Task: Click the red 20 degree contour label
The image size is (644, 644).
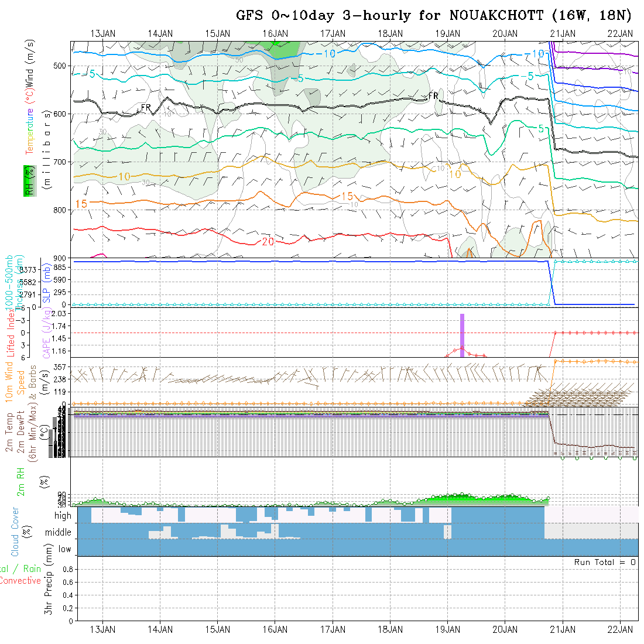Action: pyautogui.click(x=269, y=242)
